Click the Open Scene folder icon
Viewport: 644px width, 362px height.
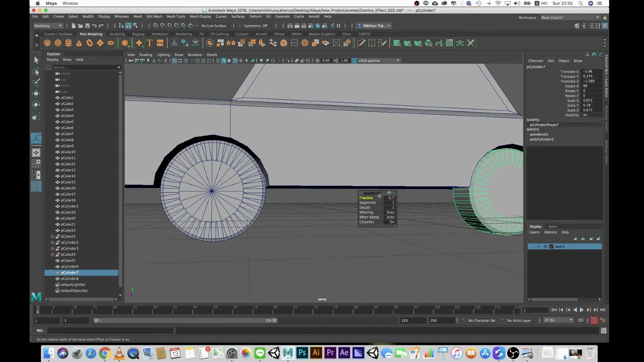click(x=80, y=26)
